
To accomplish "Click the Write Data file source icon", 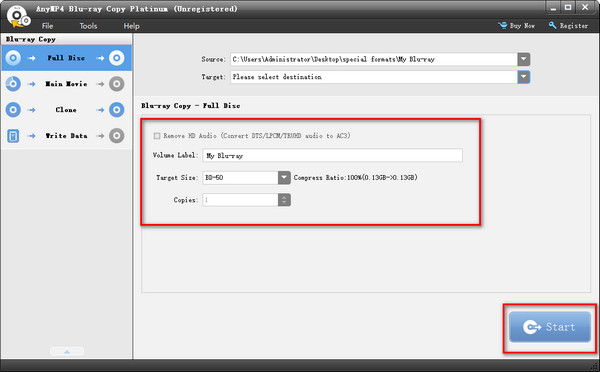I will click(x=13, y=136).
